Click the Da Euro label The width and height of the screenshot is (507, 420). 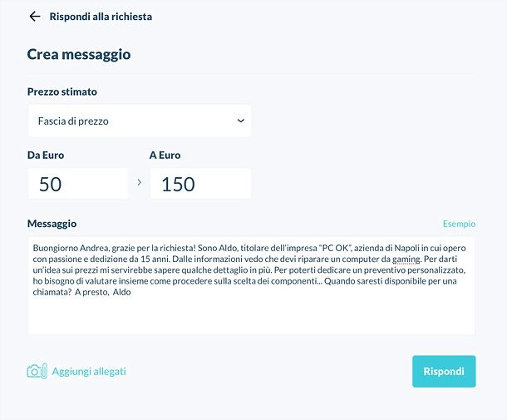pos(46,156)
